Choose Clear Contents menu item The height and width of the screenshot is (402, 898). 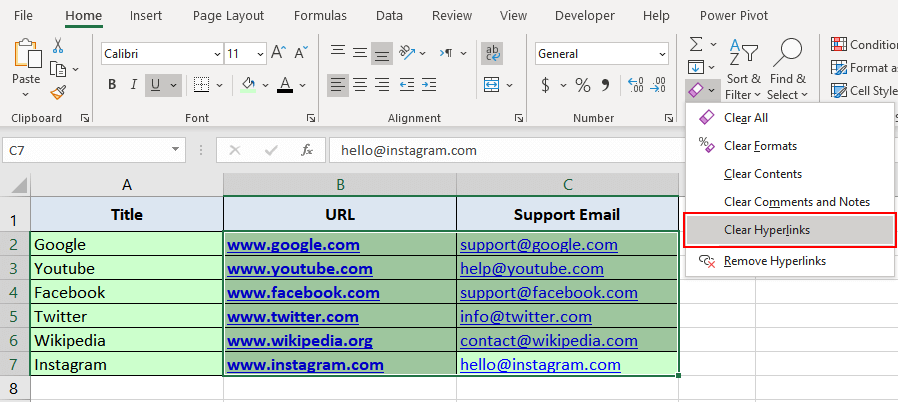pyautogui.click(x=790, y=174)
